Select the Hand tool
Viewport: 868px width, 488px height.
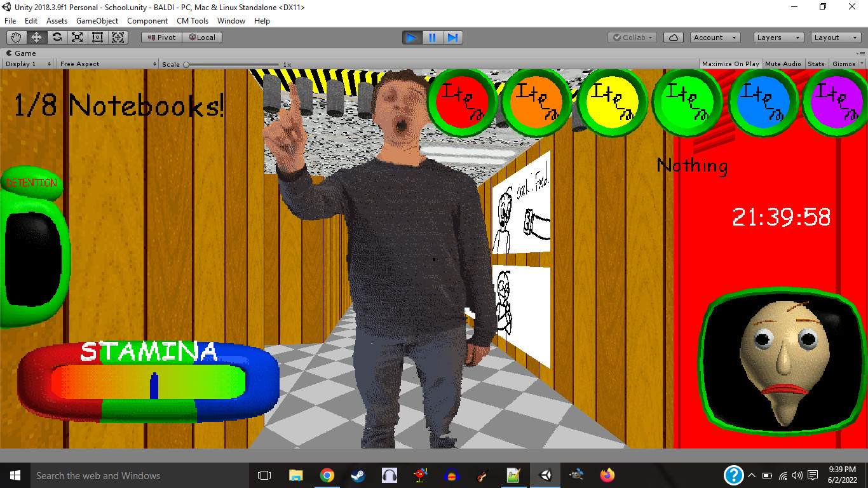(x=16, y=37)
